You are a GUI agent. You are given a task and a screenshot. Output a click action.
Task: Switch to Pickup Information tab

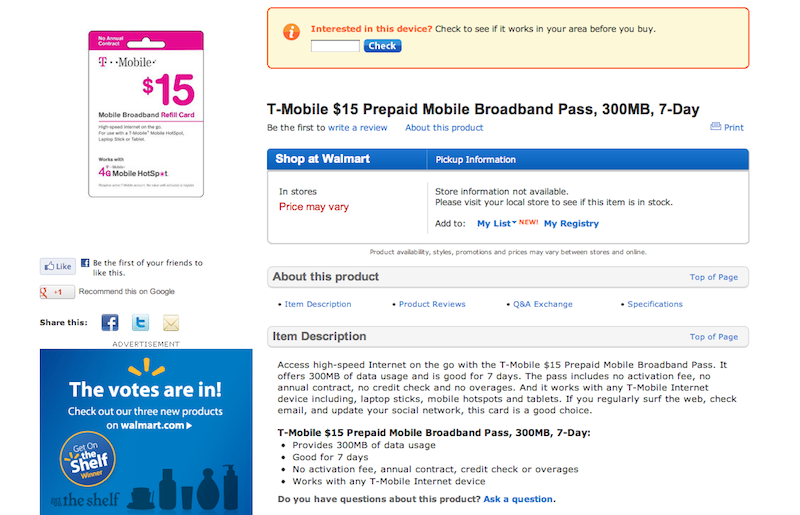point(476,160)
